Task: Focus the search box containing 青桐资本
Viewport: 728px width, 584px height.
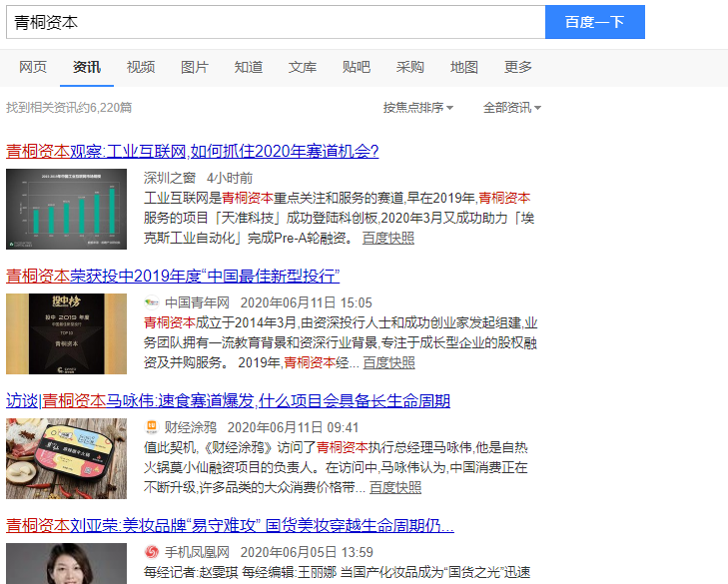Action: point(276,22)
